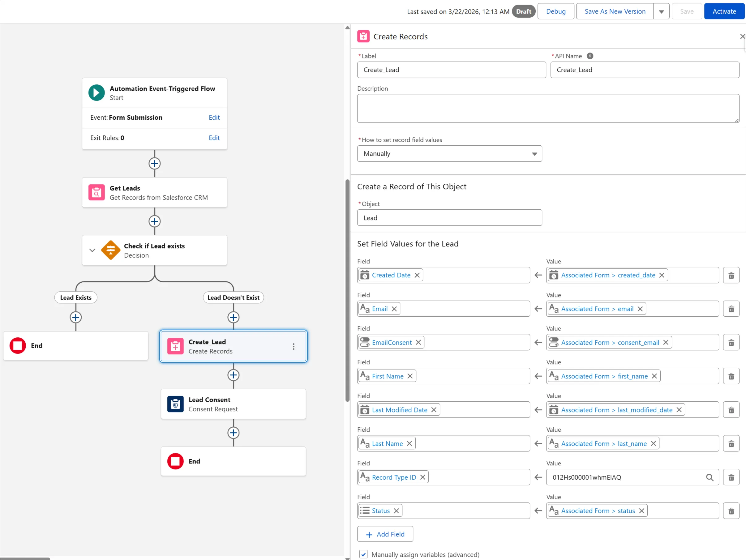Click the Create_Lead node icon on canvas
The height and width of the screenshot is (560, 746).
coord(175,346)
